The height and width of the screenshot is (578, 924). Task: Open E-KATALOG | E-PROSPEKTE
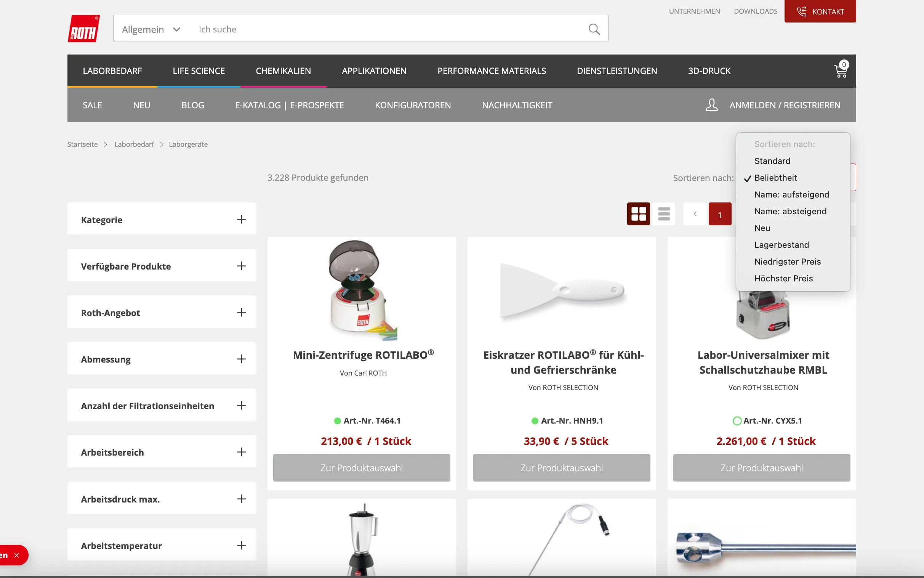pos(290,105)
